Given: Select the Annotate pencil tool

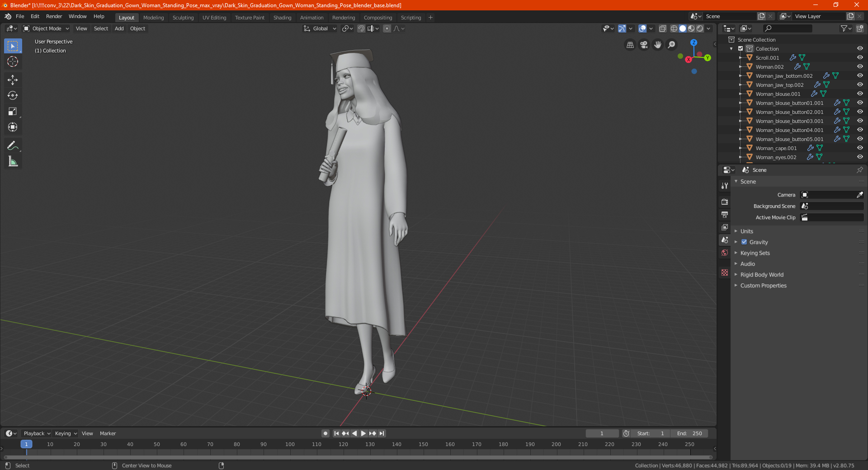Looking at the screenshot, I should pyautogui.click(x=13, y=146).
